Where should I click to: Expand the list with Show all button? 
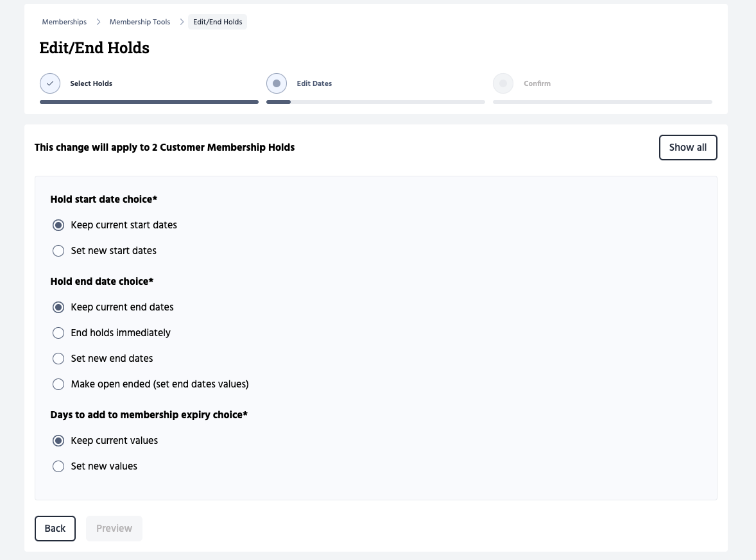[687, 148]
